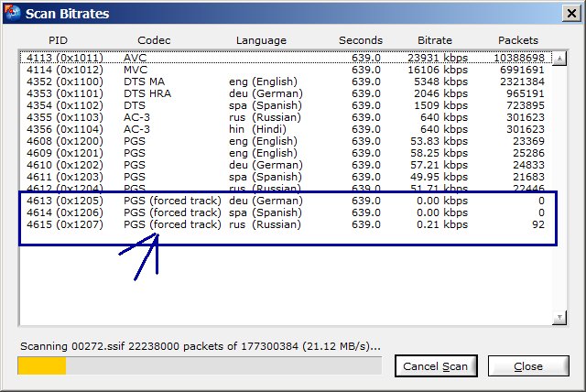Click the PID column header
Screen dimensions: 586x392
pyautogui.click(x=58, y=40)
